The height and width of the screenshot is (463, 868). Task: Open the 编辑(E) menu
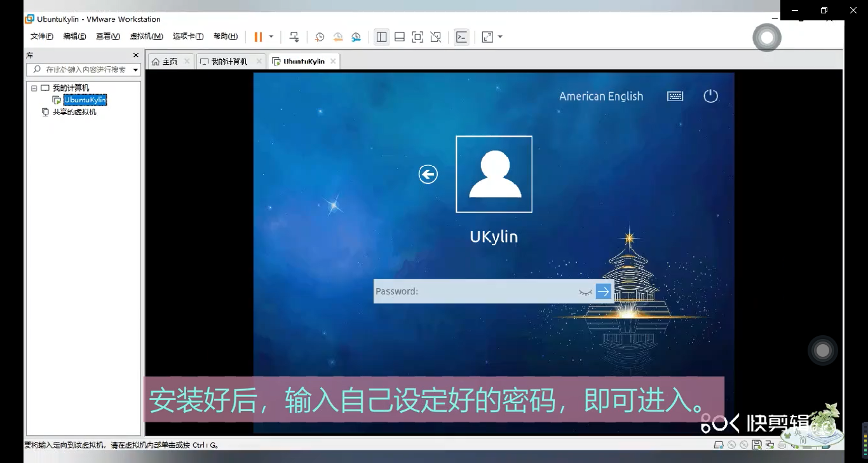click(74, 37)
